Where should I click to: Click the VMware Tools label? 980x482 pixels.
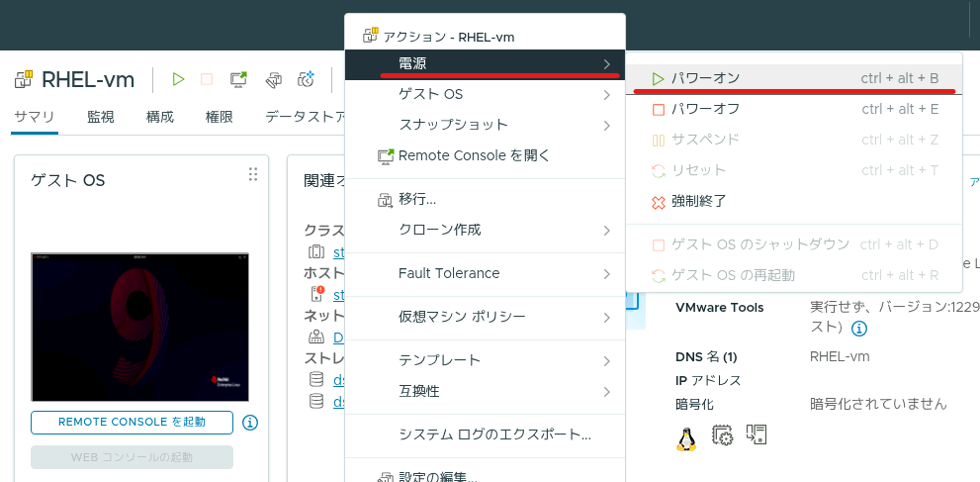point(719,308)
